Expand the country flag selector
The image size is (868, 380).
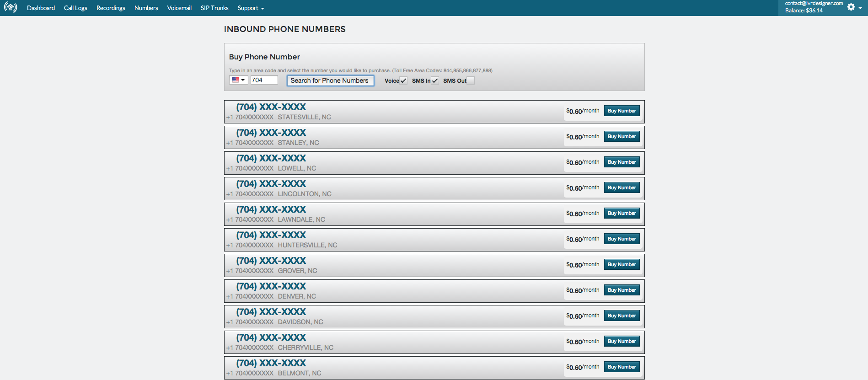[x=238, y=80]
